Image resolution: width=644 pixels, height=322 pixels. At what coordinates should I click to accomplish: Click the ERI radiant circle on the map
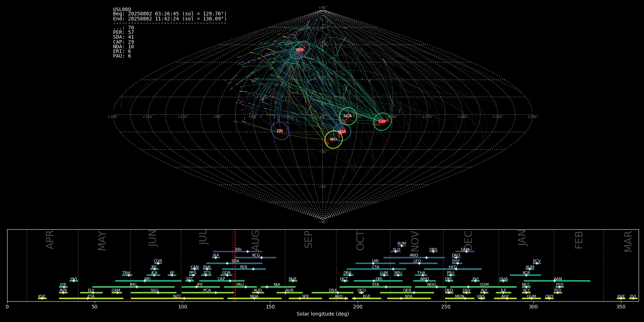coord(280,131)
